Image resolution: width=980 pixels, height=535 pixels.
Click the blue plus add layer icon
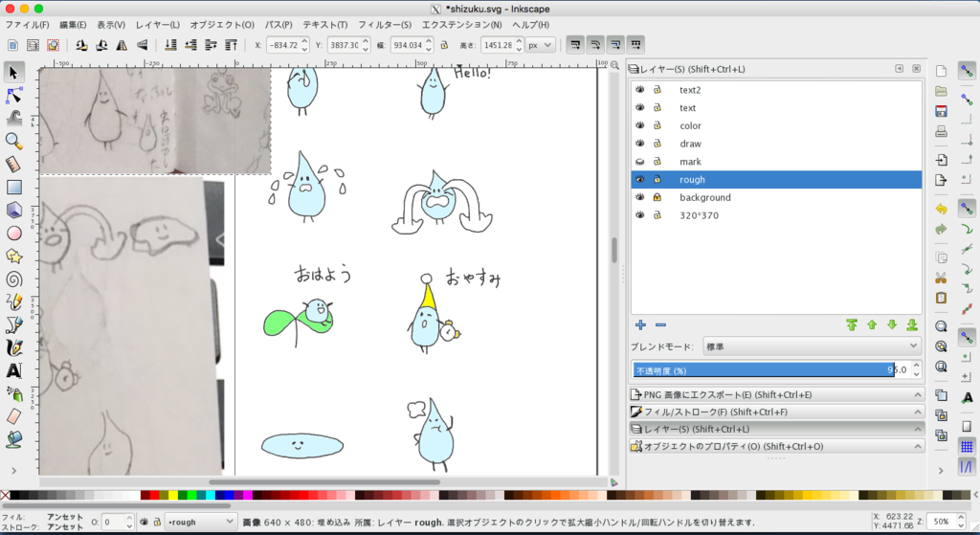(x=640, y=325)
